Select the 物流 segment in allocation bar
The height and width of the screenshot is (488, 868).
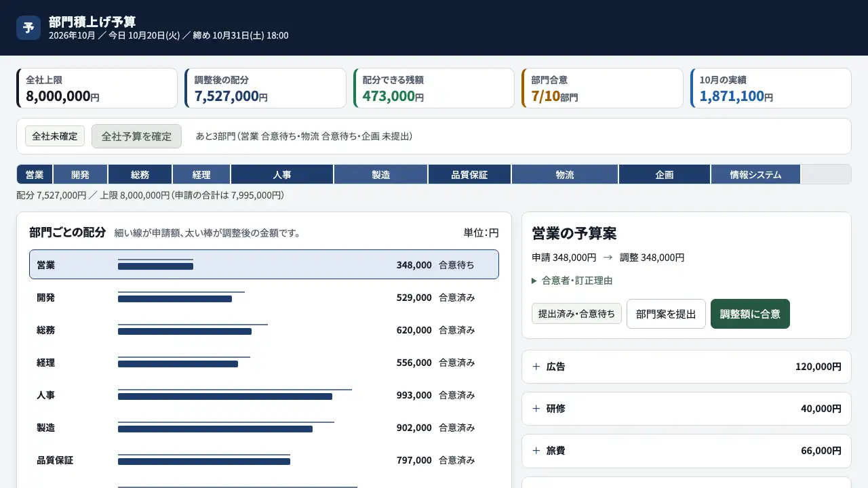[565, 174]
